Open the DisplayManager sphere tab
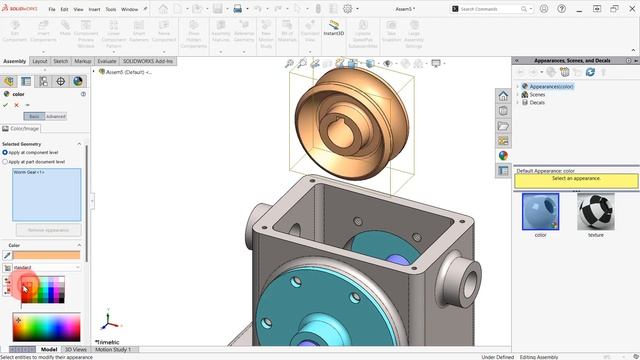Screen dimensions: 640x360 tap(78, 81)
